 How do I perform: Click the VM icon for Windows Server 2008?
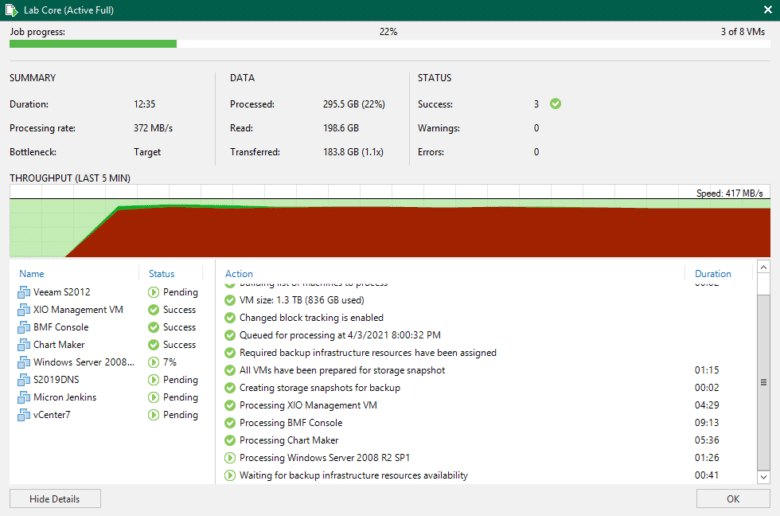(24, 362)
